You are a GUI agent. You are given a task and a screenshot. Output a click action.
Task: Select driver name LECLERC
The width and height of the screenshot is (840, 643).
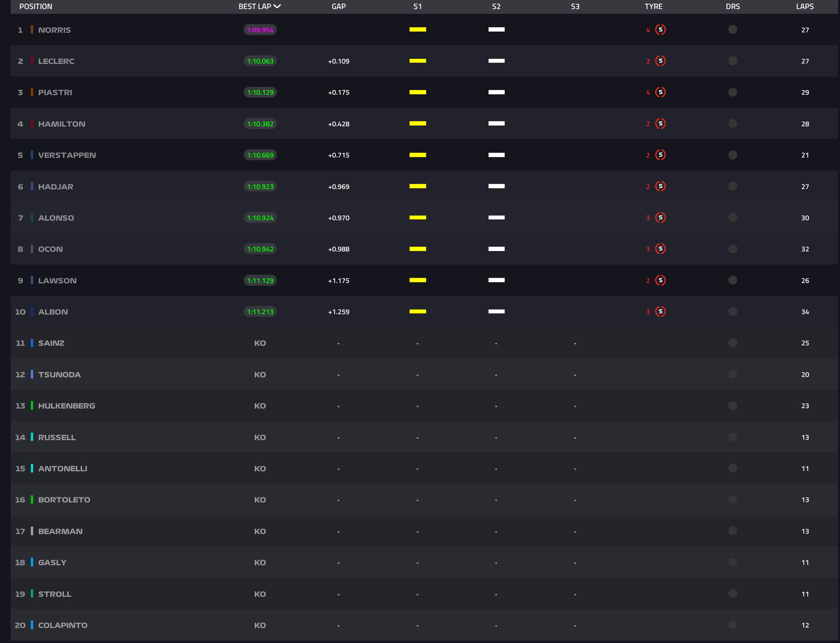tap(56, 61)
